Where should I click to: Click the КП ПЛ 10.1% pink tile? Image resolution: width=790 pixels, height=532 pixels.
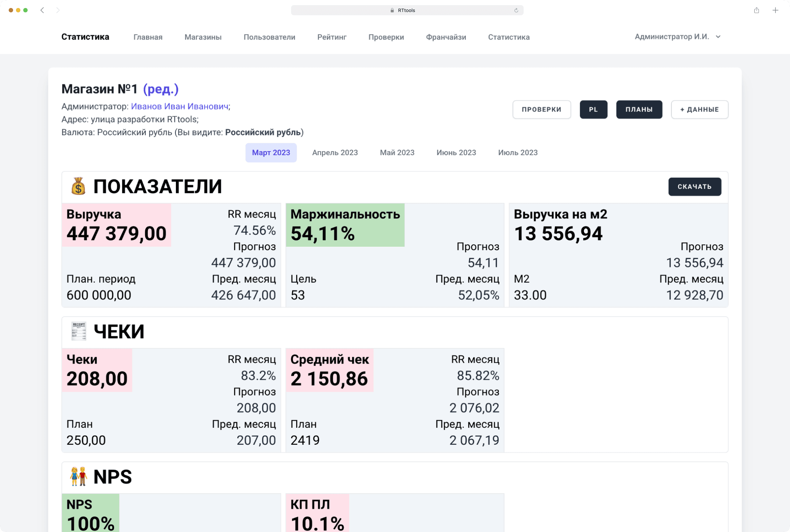(x=317, y=513)
